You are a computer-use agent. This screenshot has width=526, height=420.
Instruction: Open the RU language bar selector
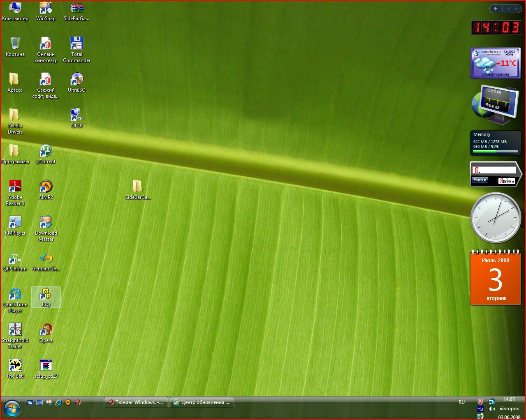tap(461, 402)
